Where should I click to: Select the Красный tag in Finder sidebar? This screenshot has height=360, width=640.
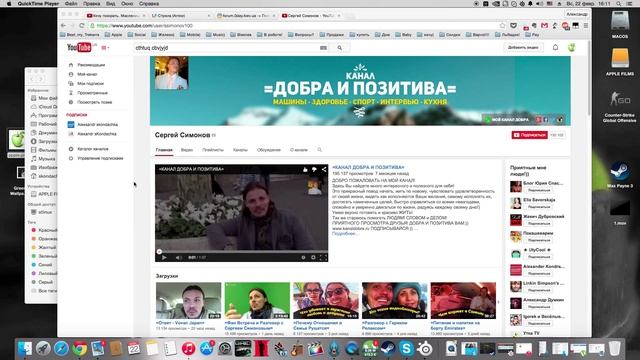44,230
